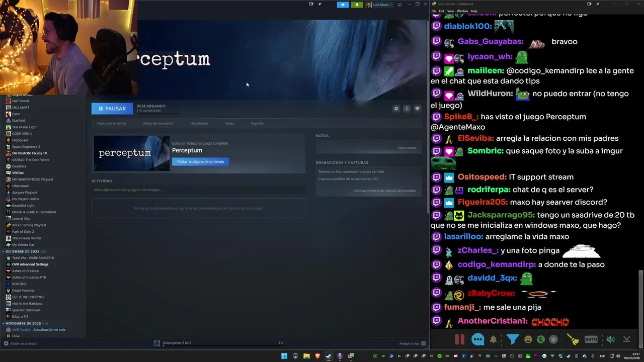Select HELLMART in Steam library list
This screenshot has height=362, width=644.
pyautogui.click(x=21, y=107)
